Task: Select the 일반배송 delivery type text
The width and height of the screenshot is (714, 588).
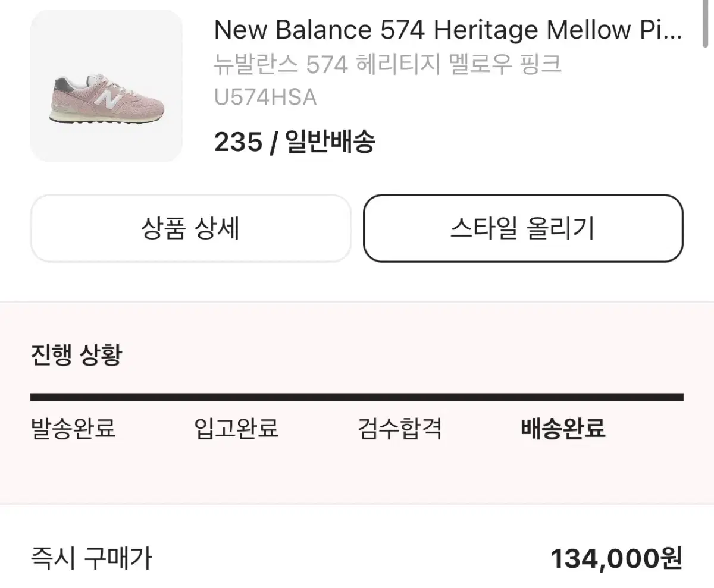Action: click(330, 142)
